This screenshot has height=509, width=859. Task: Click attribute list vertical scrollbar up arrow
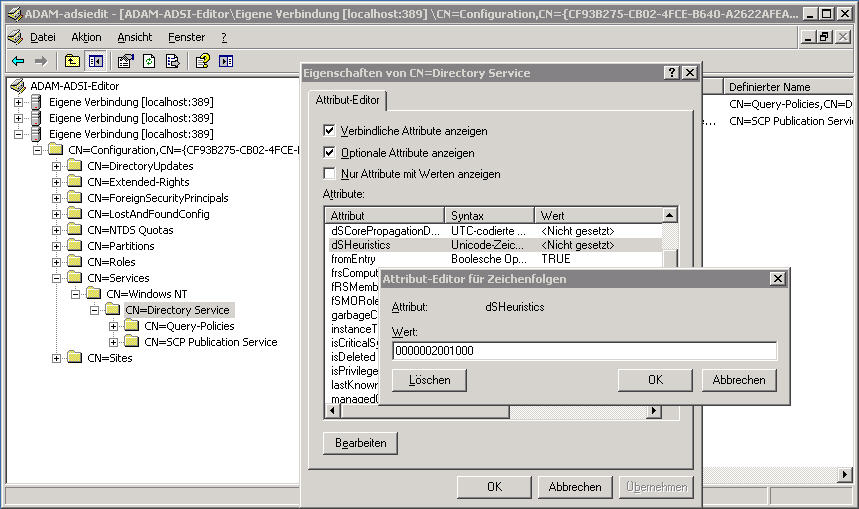[x=669, y=215]
